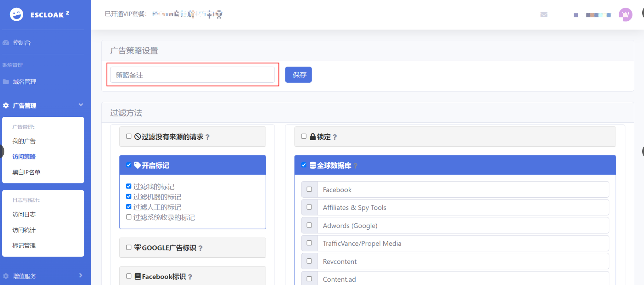The width and height of the screenshot is (644, 285).
Task: Go to 我的广告 submenu
Action: point(24,141)
